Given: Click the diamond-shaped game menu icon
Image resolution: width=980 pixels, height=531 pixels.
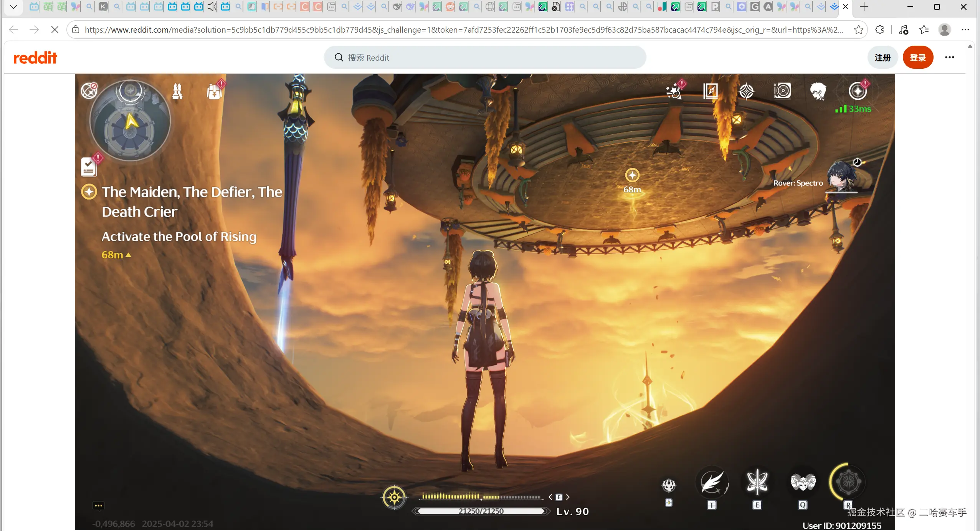Looking at the screenshot, I should click(746, 91).
